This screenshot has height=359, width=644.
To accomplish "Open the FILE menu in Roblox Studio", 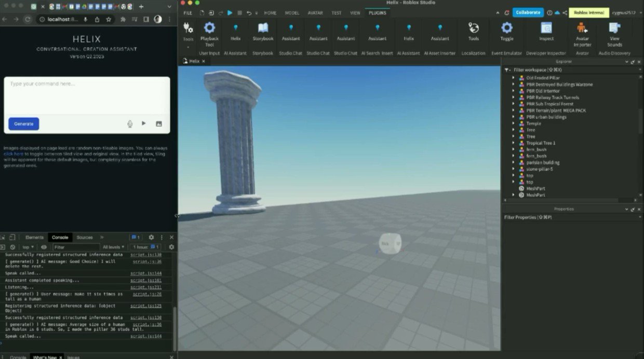I will pos(187,12).
